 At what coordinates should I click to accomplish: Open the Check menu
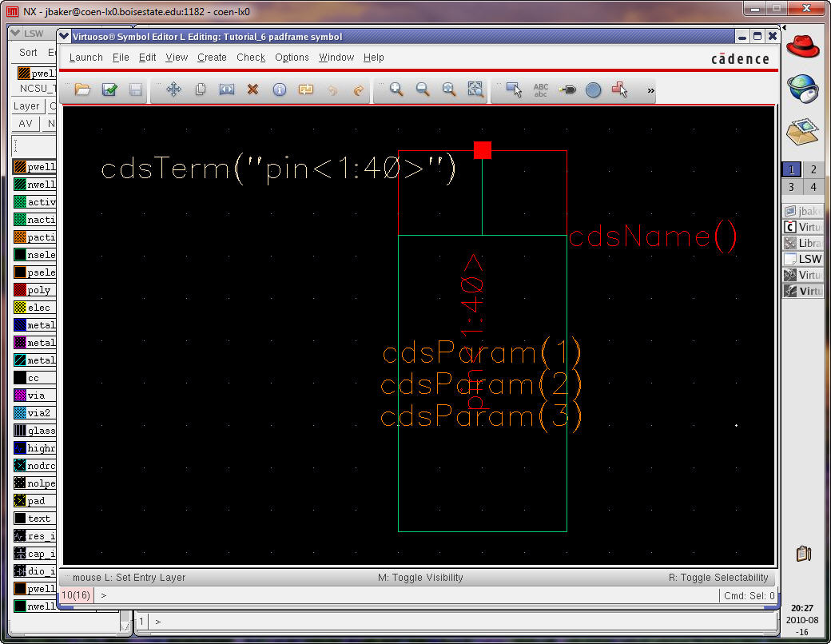click(250, 58)
